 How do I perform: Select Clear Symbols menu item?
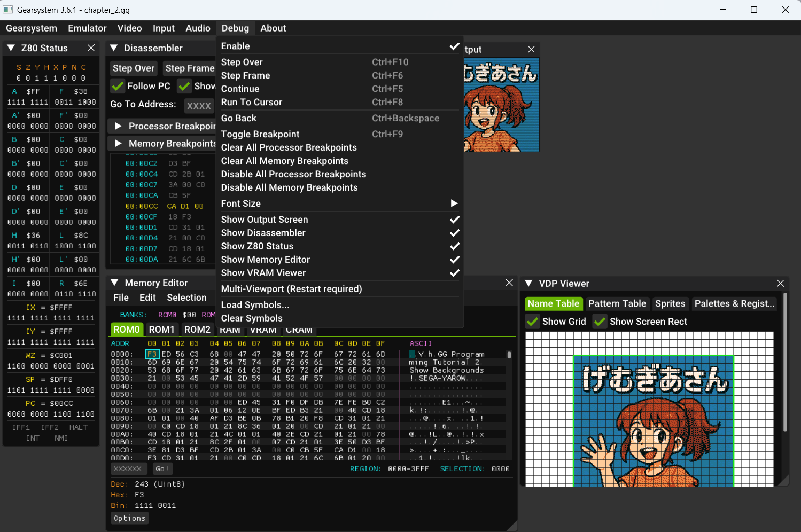[340, 318]
